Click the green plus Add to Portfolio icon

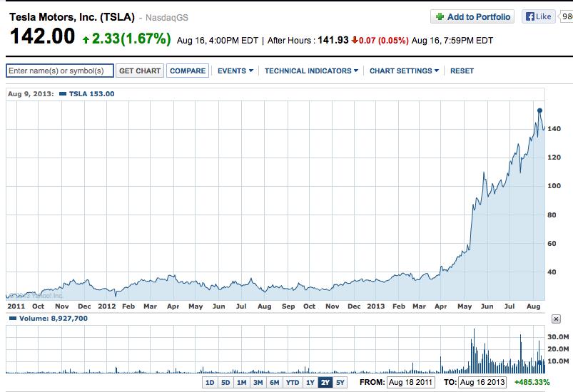(x=440, y=16)
